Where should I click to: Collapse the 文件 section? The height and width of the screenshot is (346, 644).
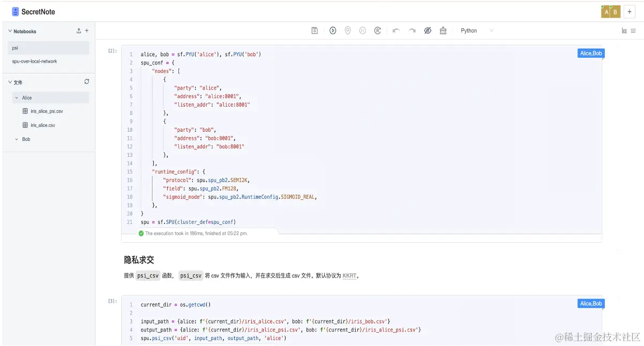(10, 82)
